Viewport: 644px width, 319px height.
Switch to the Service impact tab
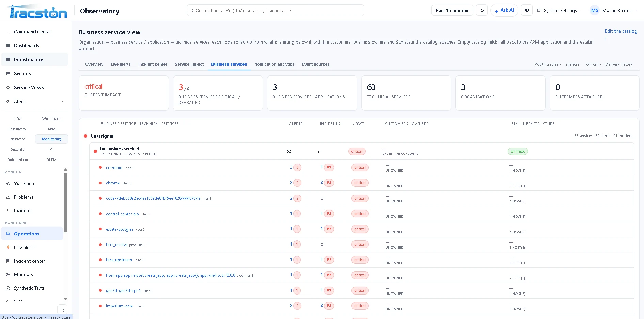click(189, 64)
